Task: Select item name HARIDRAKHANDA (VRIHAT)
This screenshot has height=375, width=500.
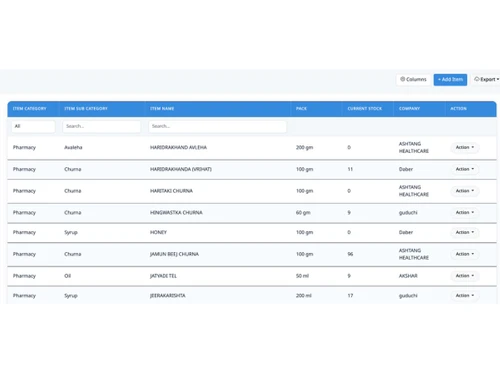Action: click(181, 169)
